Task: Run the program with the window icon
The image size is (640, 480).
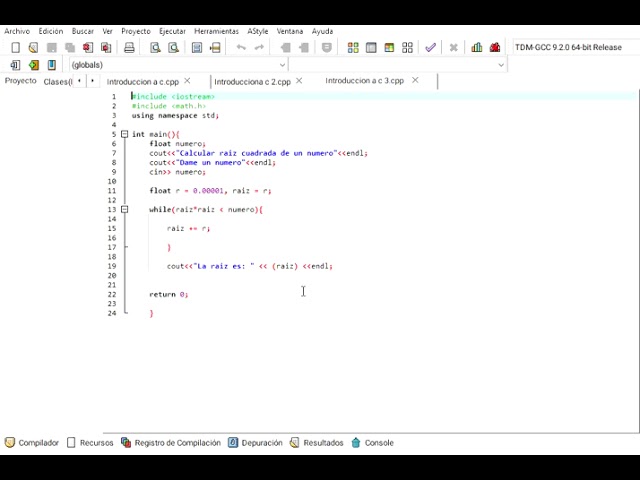Action: (371, 47)
